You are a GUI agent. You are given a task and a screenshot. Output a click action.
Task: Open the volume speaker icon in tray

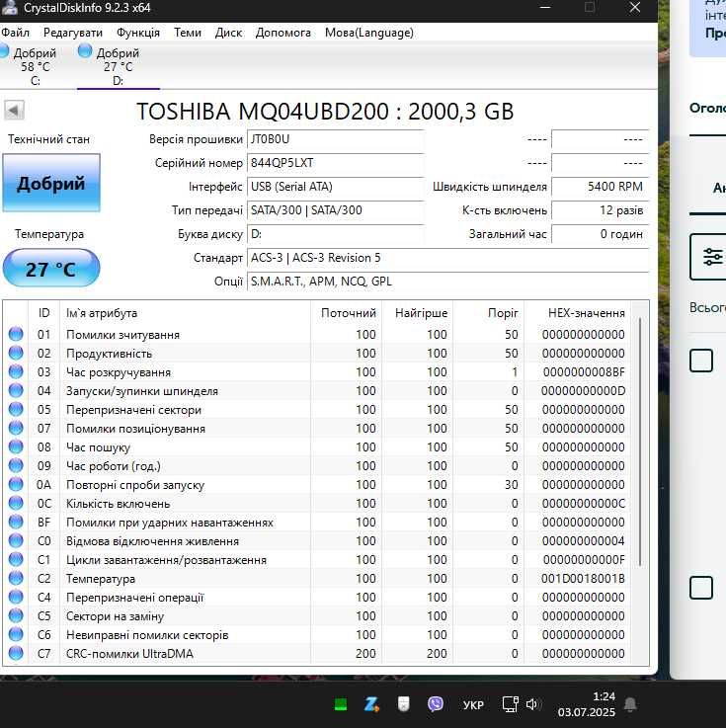click(x=532, y=704)
